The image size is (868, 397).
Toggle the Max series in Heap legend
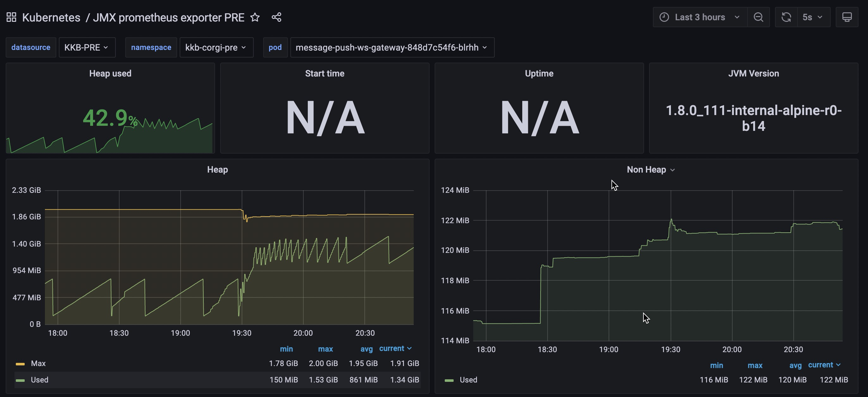click(38, 363)
